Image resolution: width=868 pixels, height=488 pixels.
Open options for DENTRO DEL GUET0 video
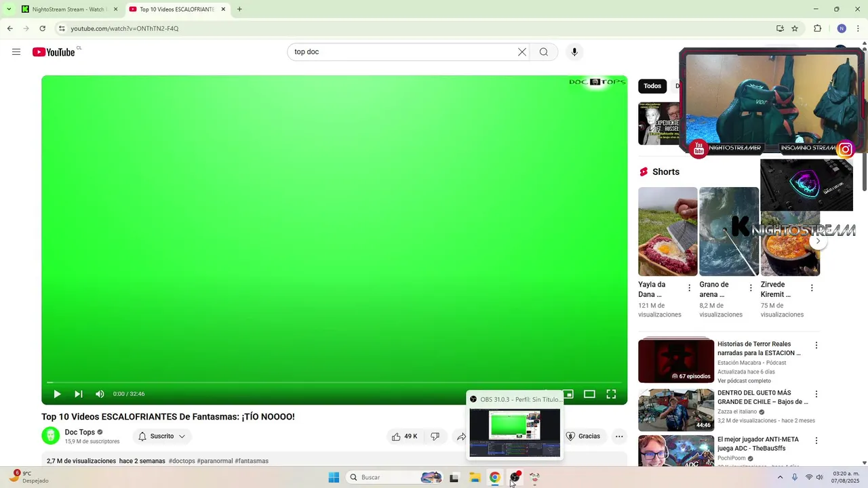816,394
